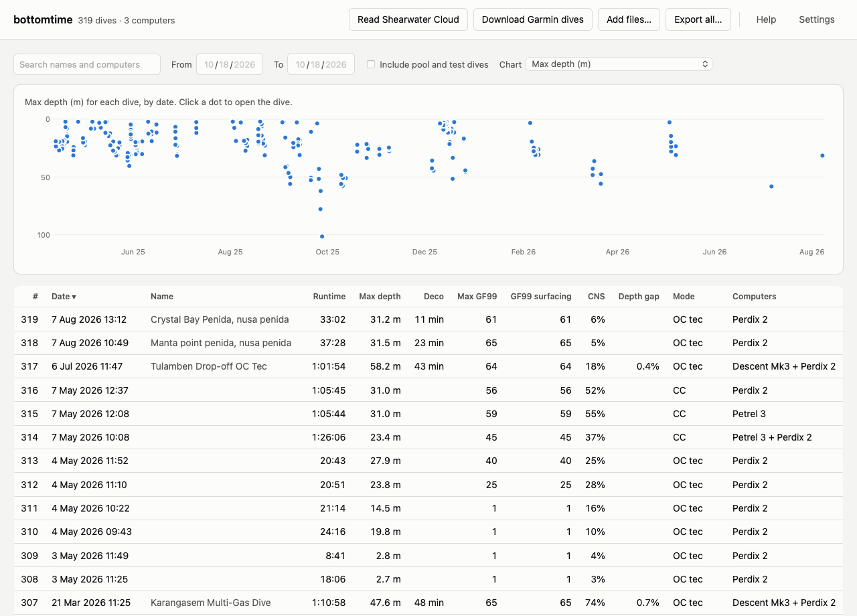Sort by the Deco column header
Viewport: 857px width, 616px height.
pos(434,297)
